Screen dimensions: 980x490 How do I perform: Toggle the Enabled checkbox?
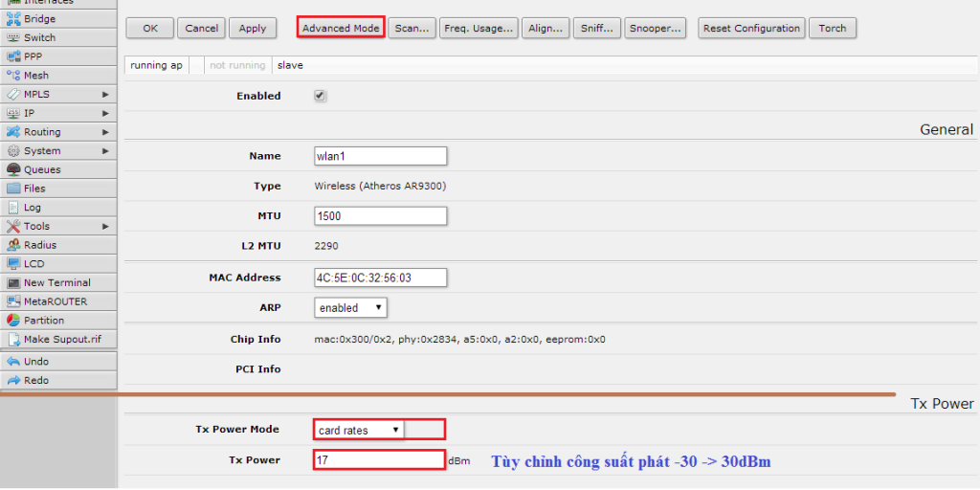(321, 96)
